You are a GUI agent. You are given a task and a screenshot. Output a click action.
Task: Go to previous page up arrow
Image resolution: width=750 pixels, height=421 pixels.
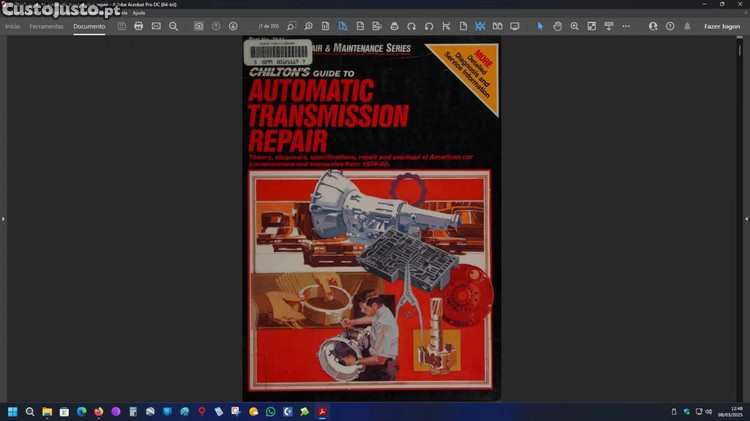216,26
